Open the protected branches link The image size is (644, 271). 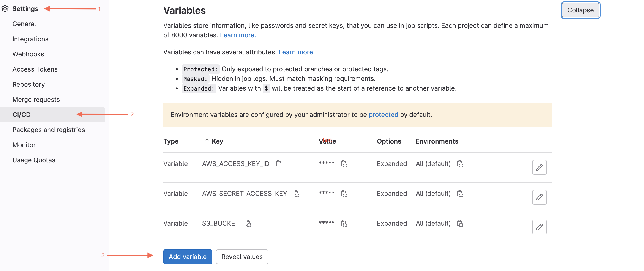tap(383, 115)
